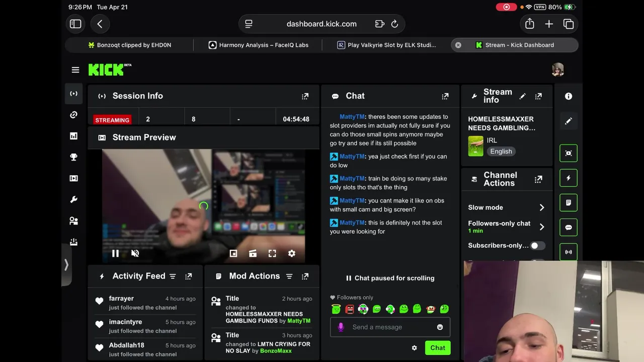Open chat settings gear beside Chat button

point(414,348)
